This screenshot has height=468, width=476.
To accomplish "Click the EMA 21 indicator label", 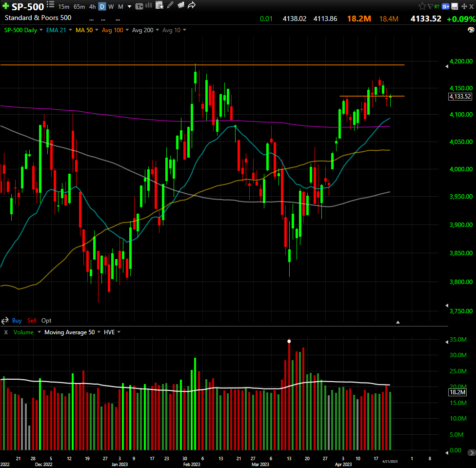I will coord(56,30).
